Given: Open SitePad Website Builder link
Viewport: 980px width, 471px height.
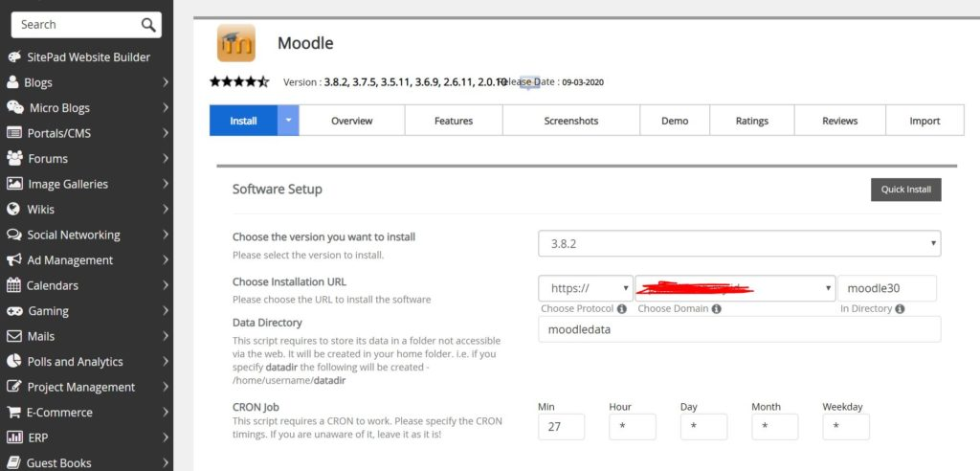Looking at the screenshot, I should point(89,56).
